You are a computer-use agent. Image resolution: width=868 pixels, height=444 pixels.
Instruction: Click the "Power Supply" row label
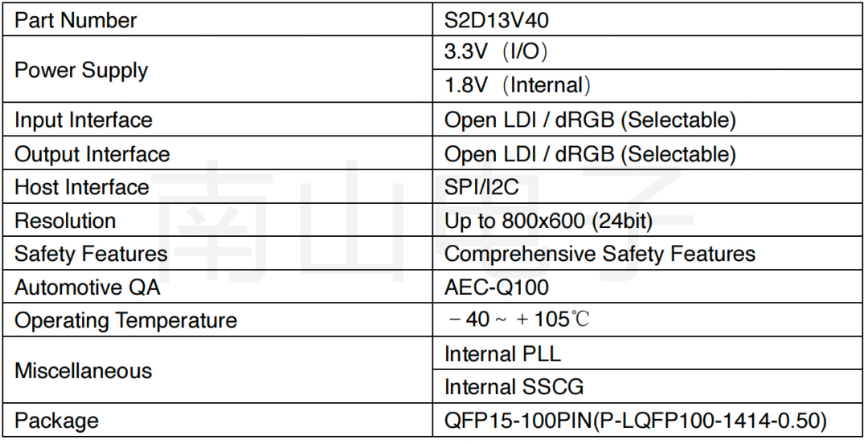(81, 71)
